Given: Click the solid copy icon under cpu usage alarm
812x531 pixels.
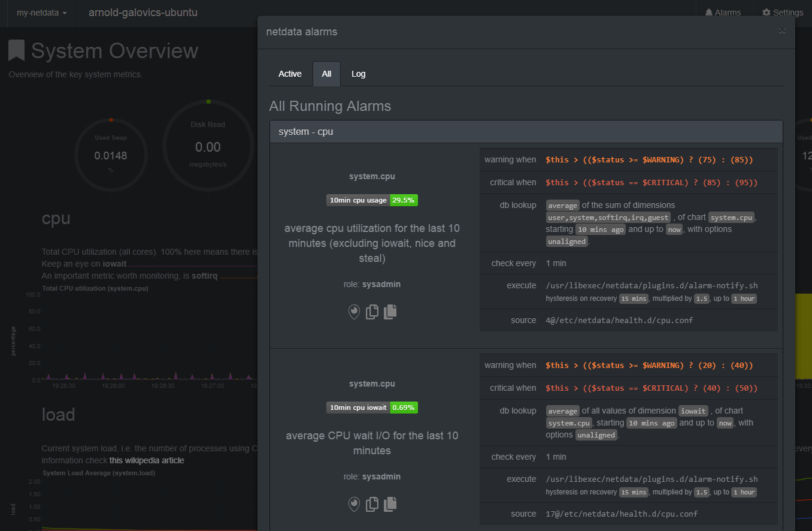Looking at the screenshot, I should coord(390,312).
